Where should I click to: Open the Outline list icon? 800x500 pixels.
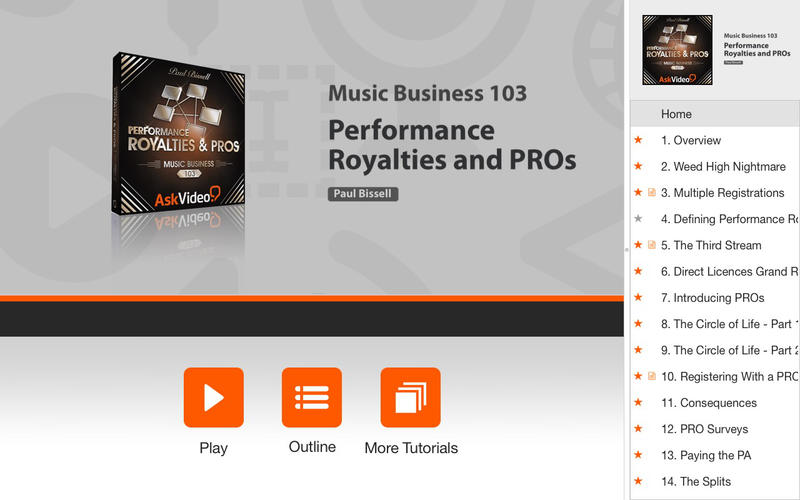[x=312, y=397]
